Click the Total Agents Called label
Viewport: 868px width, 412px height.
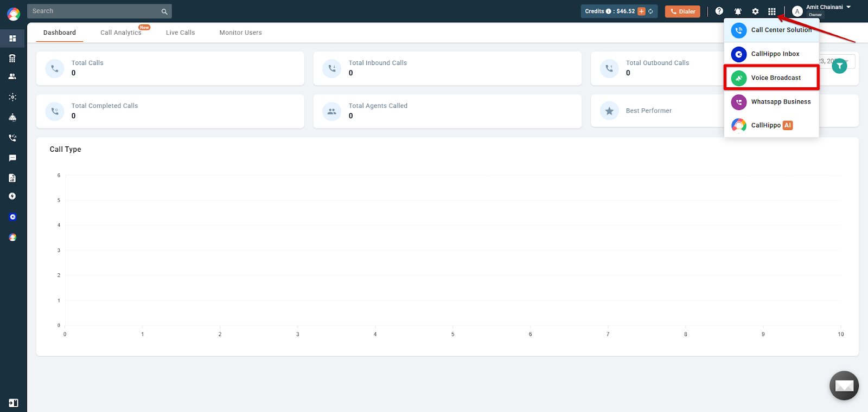tap(378, 106)
